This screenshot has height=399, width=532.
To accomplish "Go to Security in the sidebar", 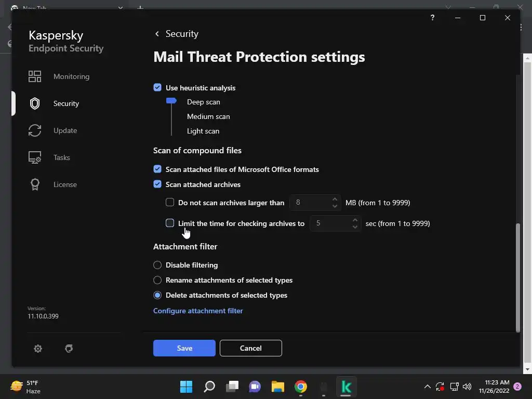I will tap(66, 103).
